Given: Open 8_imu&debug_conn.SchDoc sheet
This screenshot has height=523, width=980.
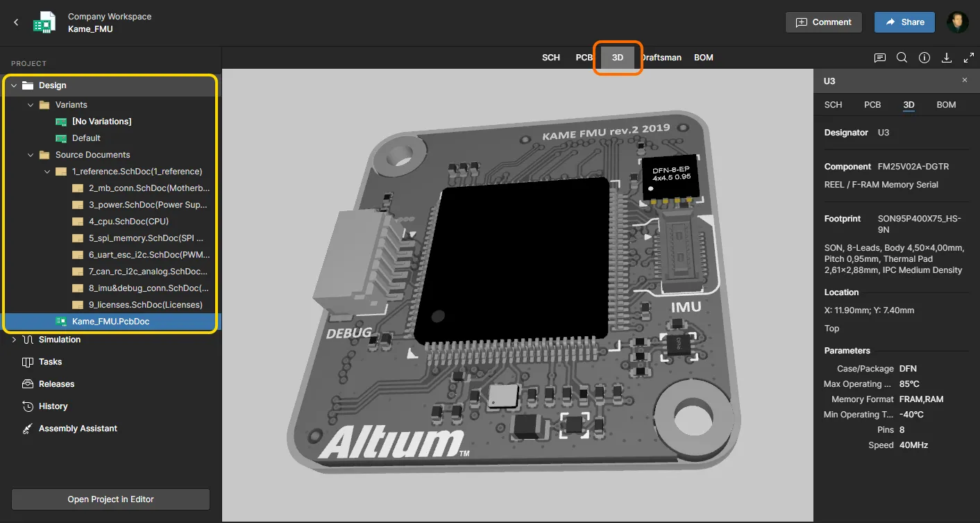Looking at the screenshot, I should pos(149,288).
